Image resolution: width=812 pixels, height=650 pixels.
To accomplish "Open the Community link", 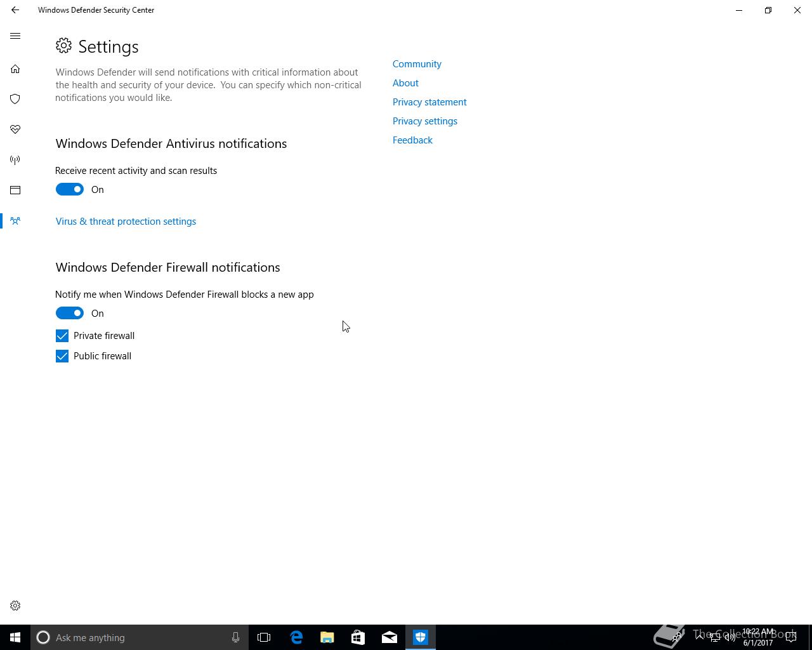I will click(417, 64).
